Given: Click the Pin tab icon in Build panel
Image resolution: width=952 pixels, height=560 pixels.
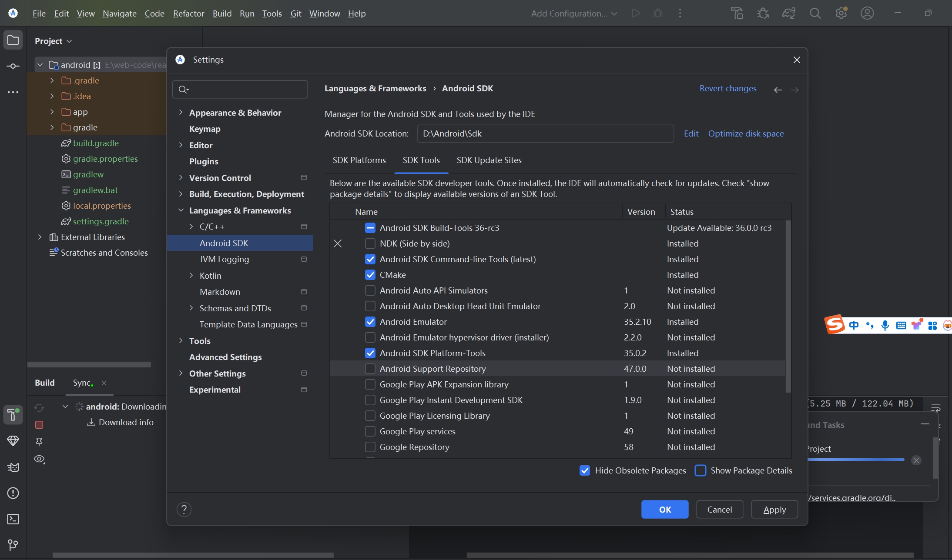Looking at the screenshot, I should (x=39, y=442).
